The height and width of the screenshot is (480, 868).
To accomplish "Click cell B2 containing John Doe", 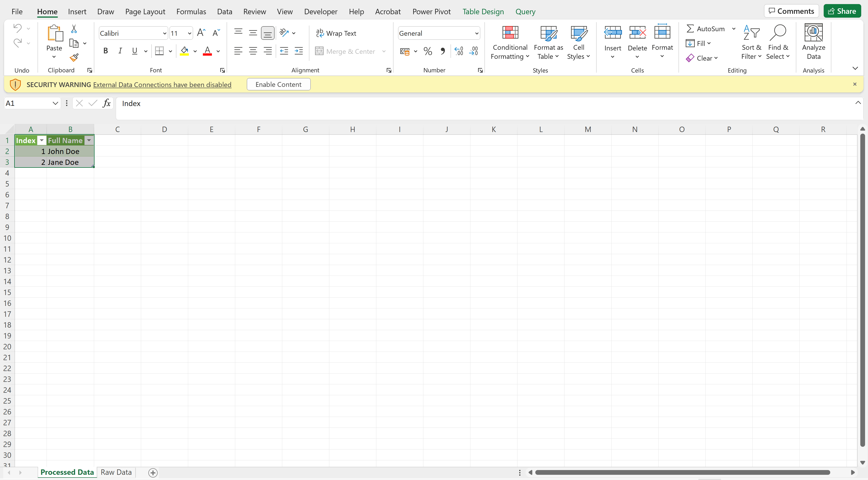I will coord(70,151).
